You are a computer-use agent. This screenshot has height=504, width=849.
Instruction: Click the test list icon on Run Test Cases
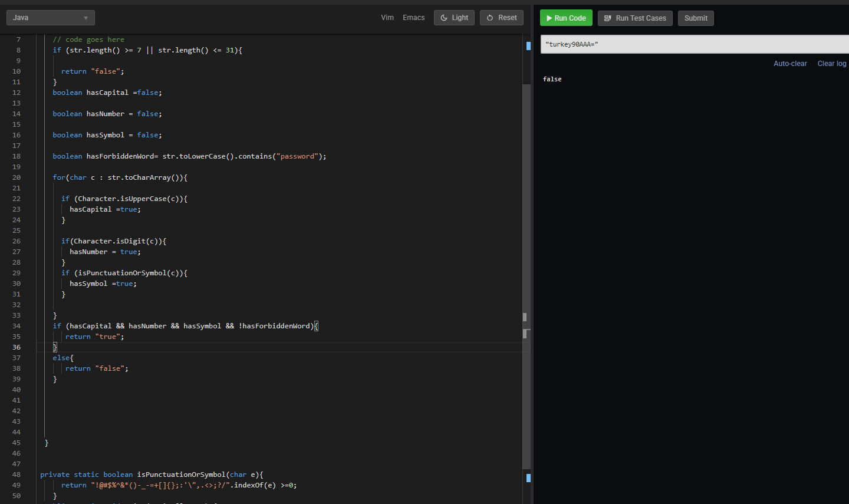(x=607, y=18)
